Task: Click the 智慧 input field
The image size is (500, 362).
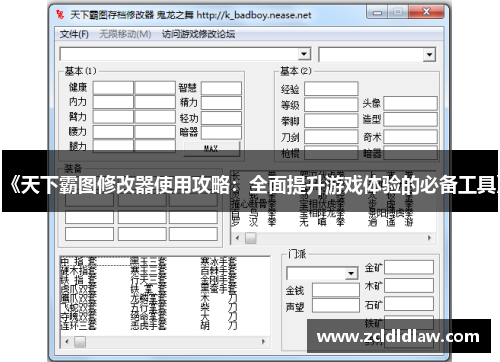Action: pos(221,88)
